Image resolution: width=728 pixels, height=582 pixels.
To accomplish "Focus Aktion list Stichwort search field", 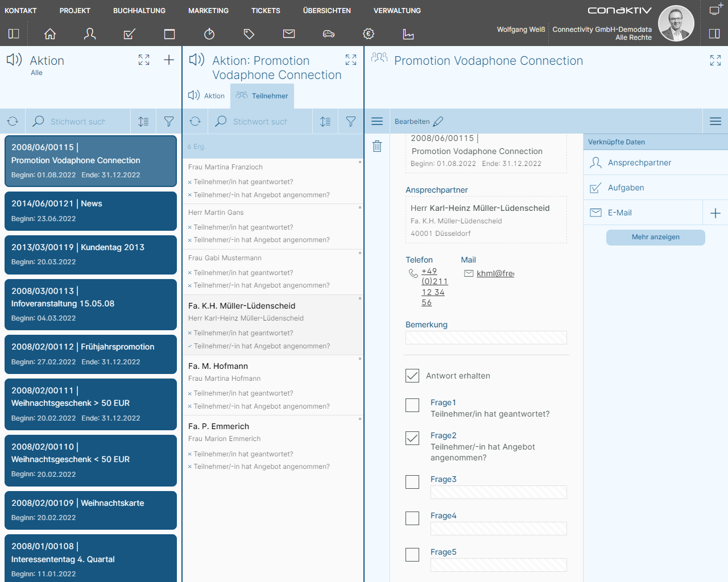I will (78, 121).
